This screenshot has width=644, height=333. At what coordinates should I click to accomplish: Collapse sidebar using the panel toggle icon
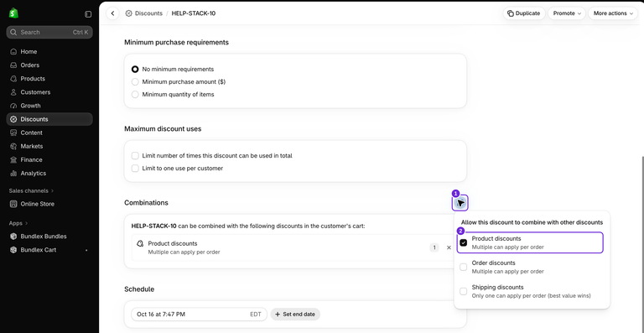tap(88, 14)
